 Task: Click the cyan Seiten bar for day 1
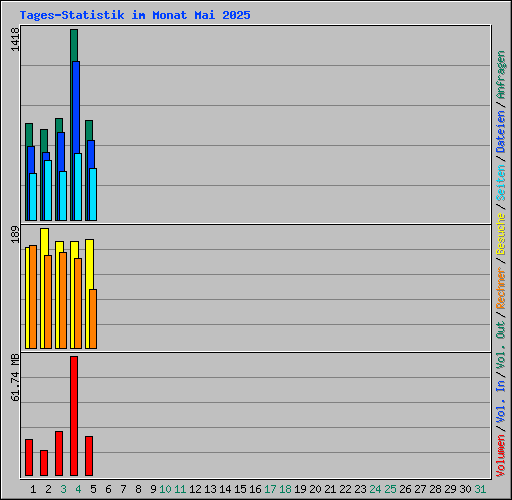coord(33,197)
